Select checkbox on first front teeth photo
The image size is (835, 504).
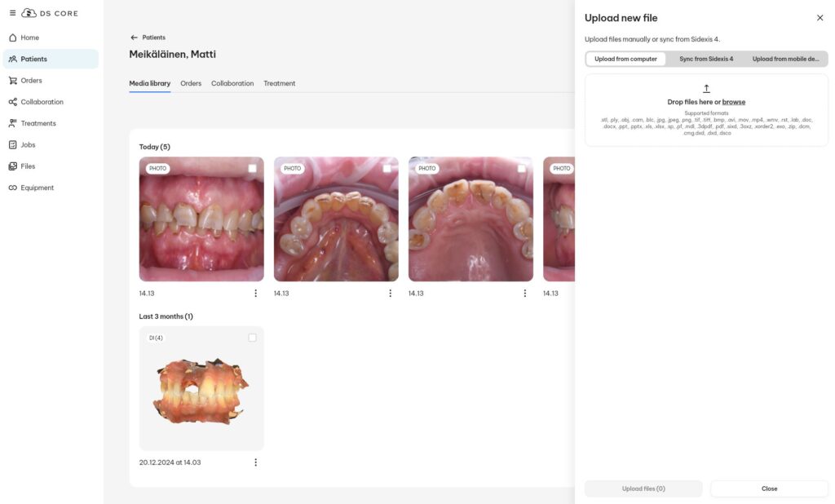(x=252, y=169)
